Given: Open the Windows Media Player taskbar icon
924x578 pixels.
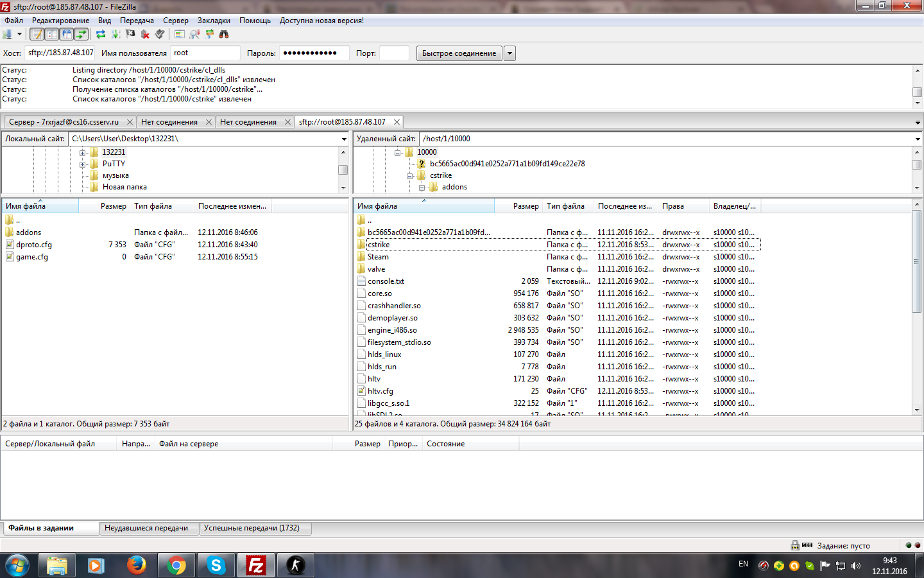Looking at the screenshot, I should [96, 566].
